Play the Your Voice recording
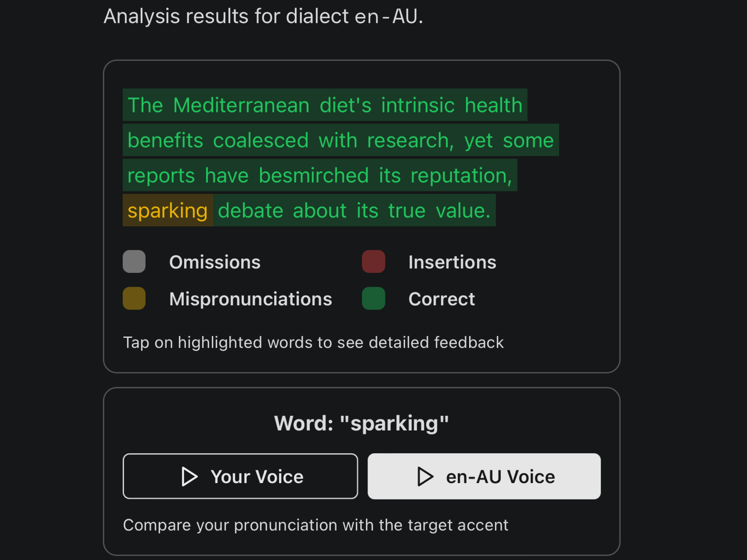Image resolution: width=747 pixels, height=560 pixels. (240, 476)
